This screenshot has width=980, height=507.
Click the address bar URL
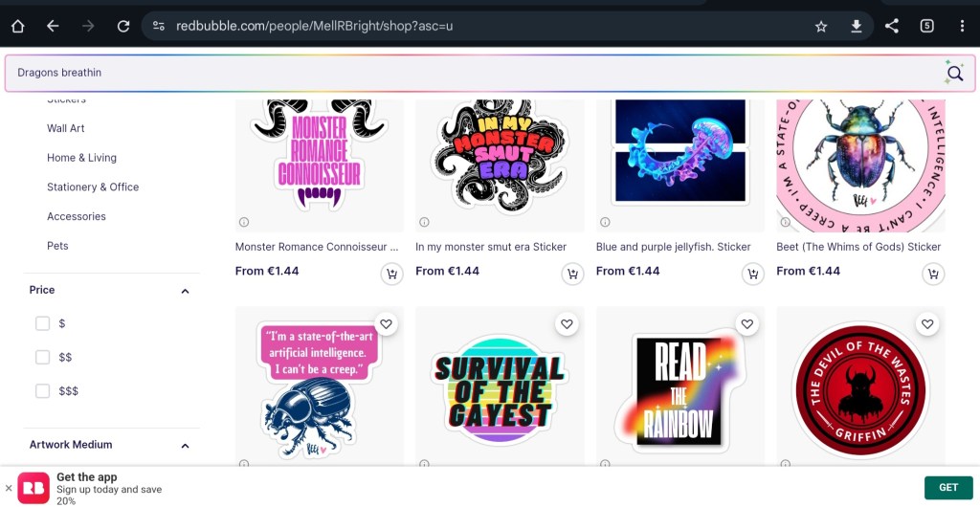(314, 26)
